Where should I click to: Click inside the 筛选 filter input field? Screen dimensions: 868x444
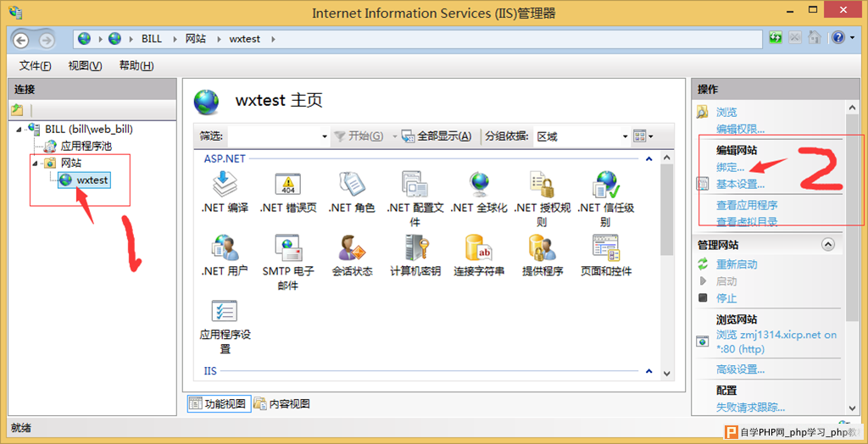(275, 136)
